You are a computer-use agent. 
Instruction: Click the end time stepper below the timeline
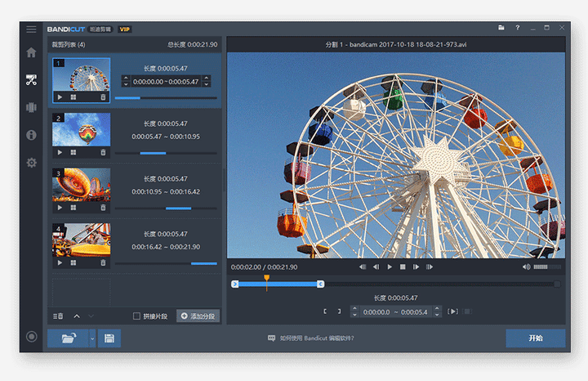pos(437,312)
